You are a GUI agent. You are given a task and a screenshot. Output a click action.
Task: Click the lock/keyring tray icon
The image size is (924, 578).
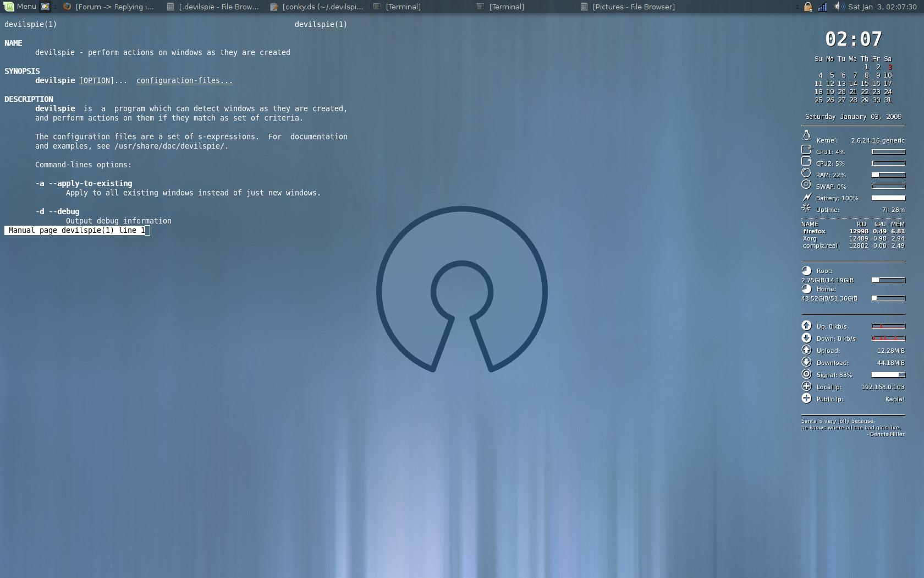tap(808, 7)
